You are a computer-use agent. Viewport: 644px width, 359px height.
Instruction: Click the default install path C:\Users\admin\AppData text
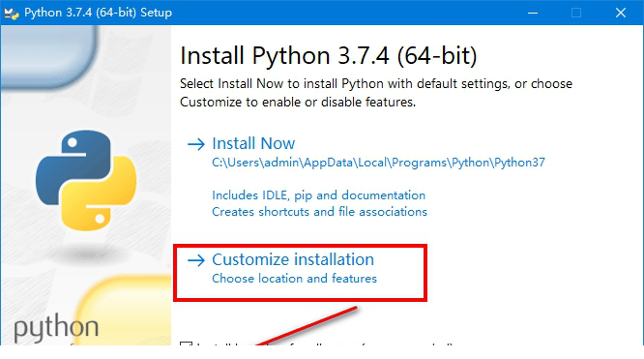378,163
